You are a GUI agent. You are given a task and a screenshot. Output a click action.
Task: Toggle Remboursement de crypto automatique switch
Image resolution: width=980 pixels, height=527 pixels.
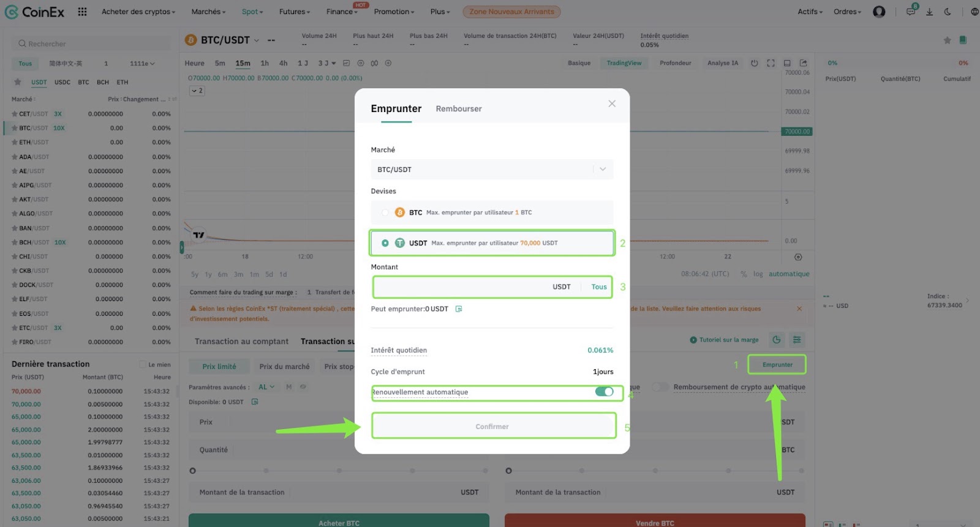[x=661, y=387]
